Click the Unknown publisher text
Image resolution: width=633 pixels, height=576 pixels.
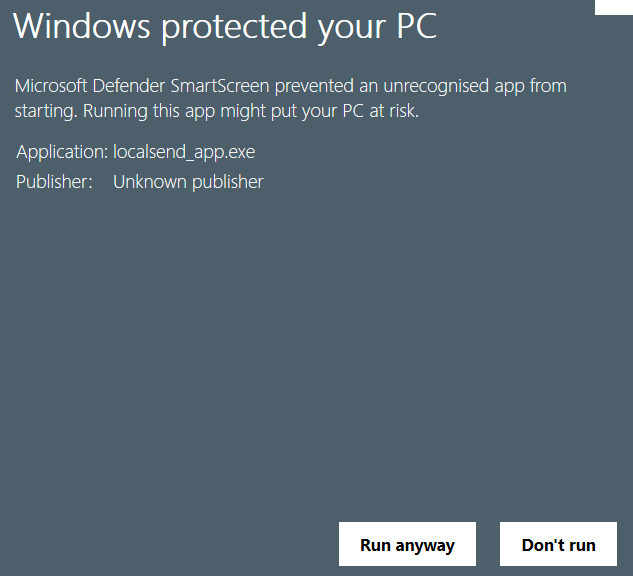[188, 182]
